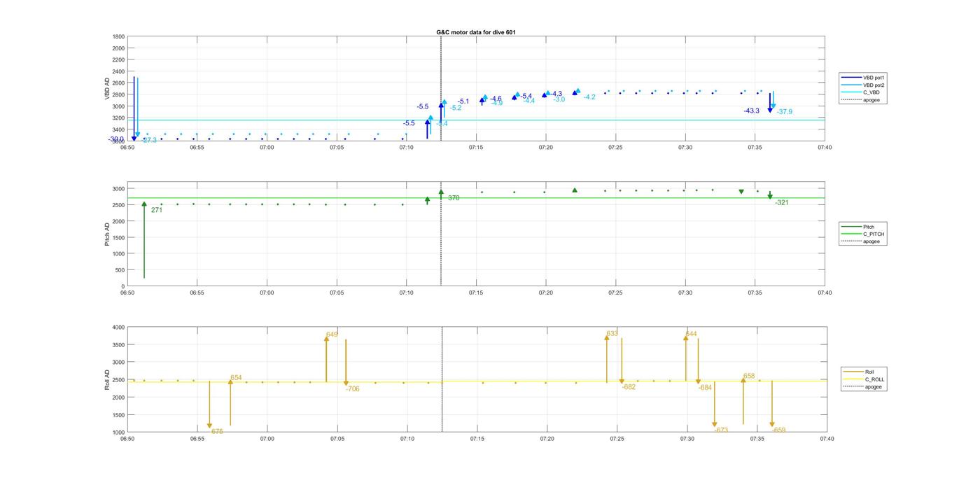Click the "07:15" tick under the VBD plot
This screenshot has height=485, width=980.
point(476,148)
